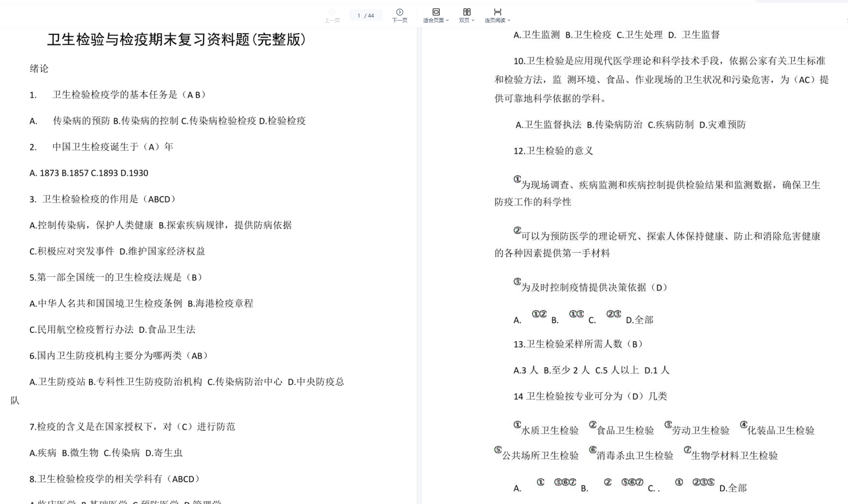Expand the 连页阅读 dropdown chevron
The width and height of the screenshot is (848, 504).
509,21
